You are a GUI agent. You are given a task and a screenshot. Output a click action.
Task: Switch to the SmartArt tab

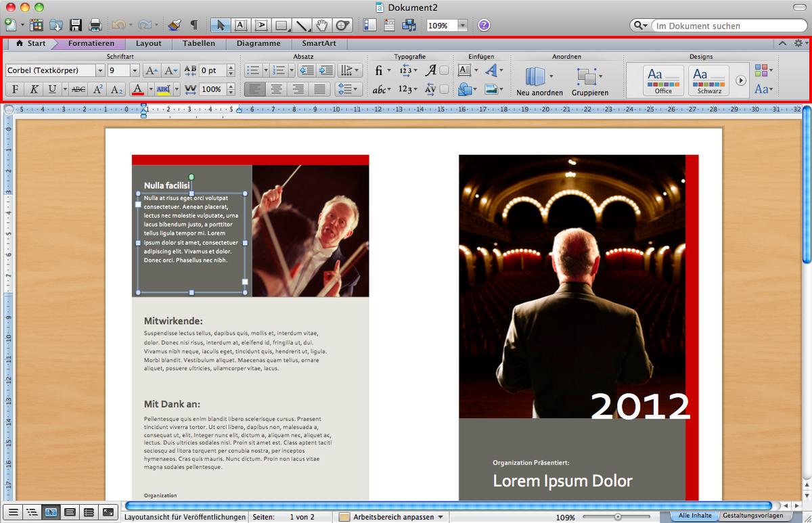(x=319, y=43)
